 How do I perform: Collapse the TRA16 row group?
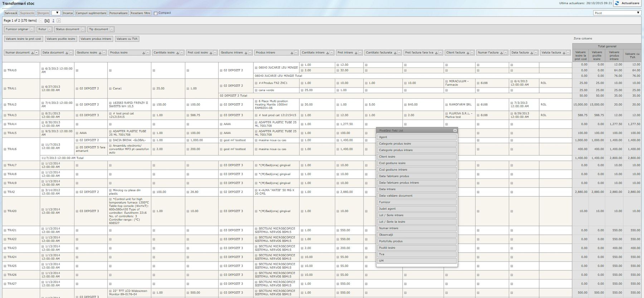pyautogui.click(x=5, y=149)
